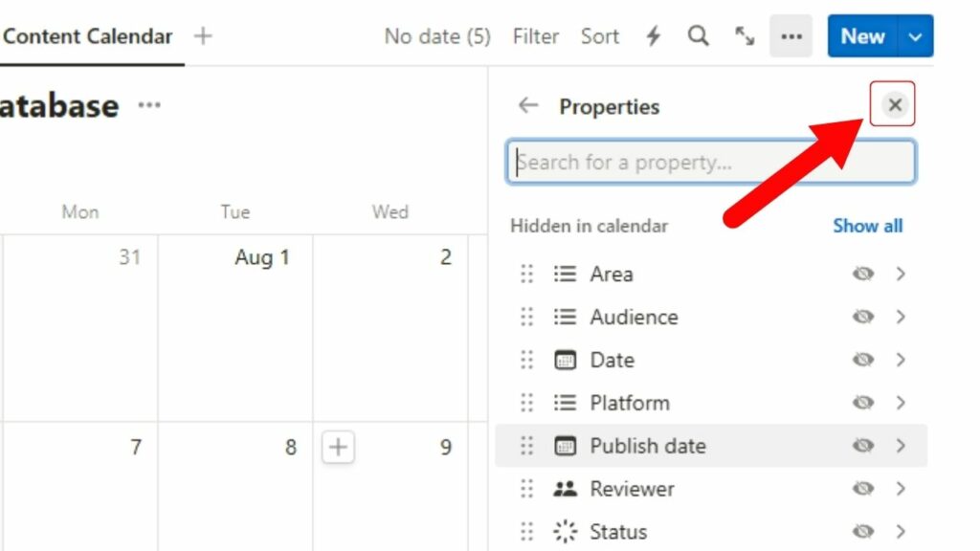The width and height of the screenshot is (980, 551).
Task: Expand settings for the Date property
Action: tap(902, 360)
